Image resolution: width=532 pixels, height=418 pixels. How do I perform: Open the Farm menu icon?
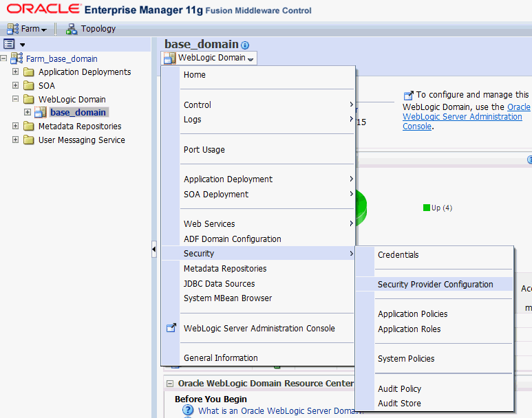pyautogui.click(x=12, y=29)
